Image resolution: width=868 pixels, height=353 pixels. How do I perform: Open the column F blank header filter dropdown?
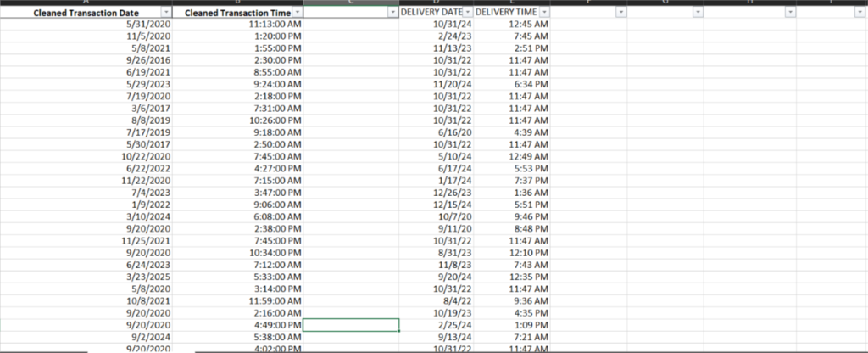[x=621, y=12]
